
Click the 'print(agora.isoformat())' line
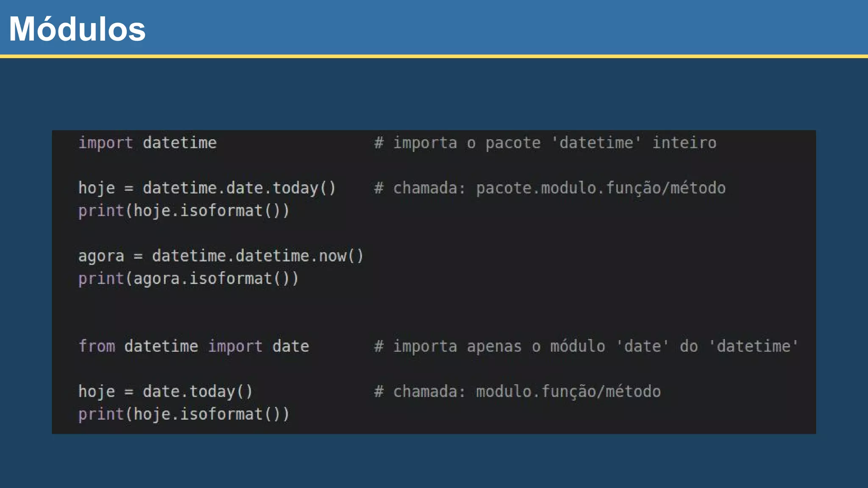189,278
